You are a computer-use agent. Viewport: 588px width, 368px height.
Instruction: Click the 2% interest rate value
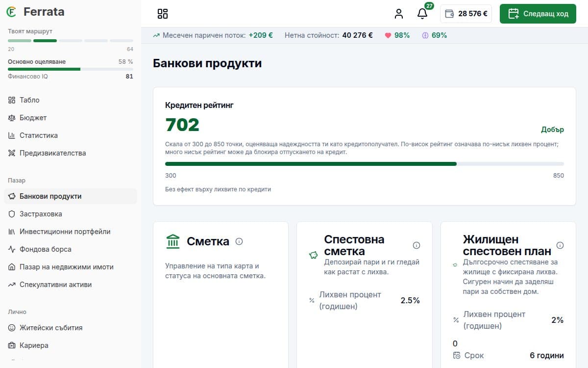point(558,320)
